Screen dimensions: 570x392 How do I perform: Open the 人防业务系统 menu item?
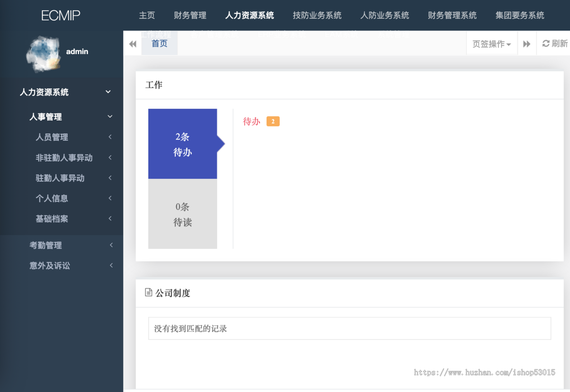click(x=384, y=15)
